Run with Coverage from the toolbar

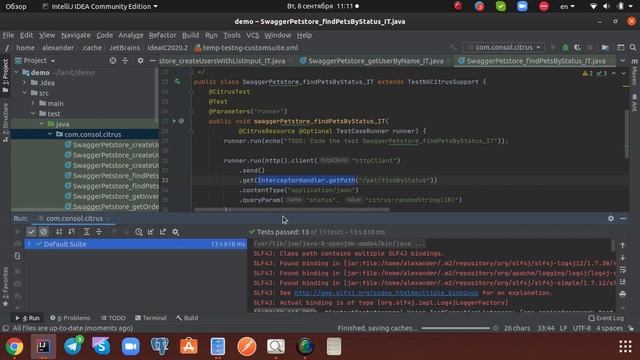(x=577, y=48)
